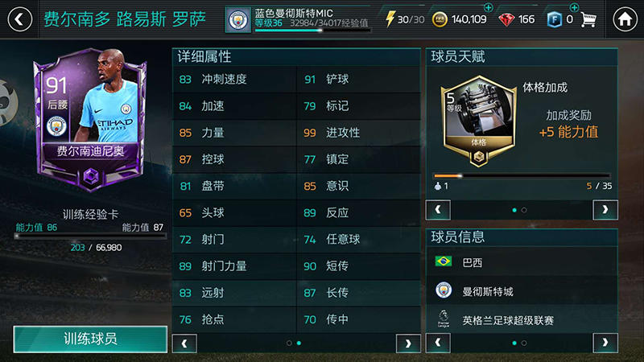This screenshot has width=644, height=362.
Task: Tap the red gem currency icon
Action: click(506, 19)
